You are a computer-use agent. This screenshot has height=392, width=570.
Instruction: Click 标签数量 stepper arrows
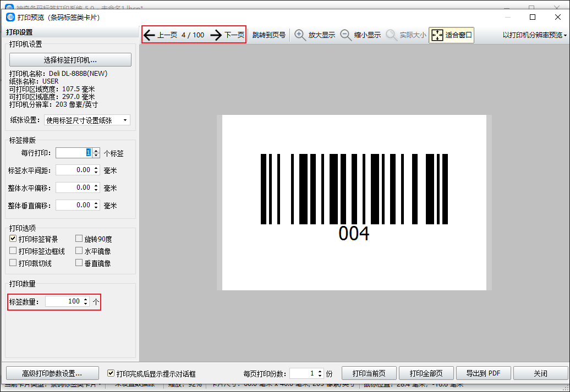tap(86, 301)
